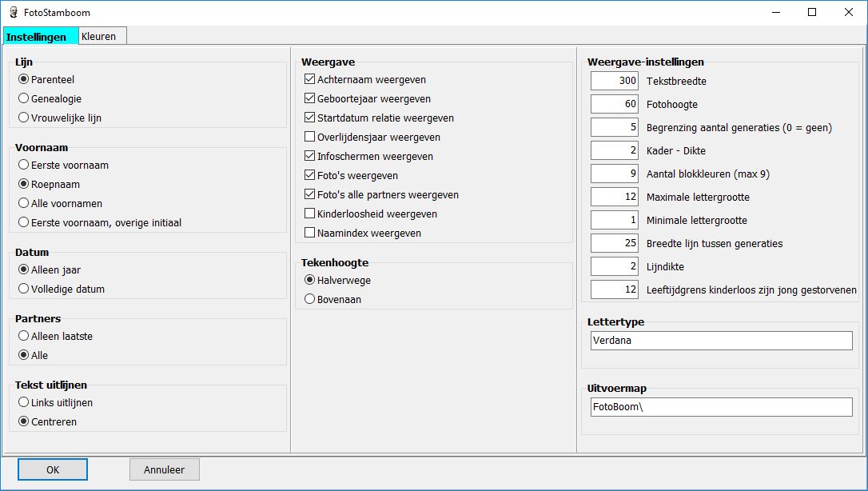Image resolution: width=868 pixels, height=491 pixels.
Task: Enable Overlijdensjaar weergeven checkbox
Action: (310, 137)
